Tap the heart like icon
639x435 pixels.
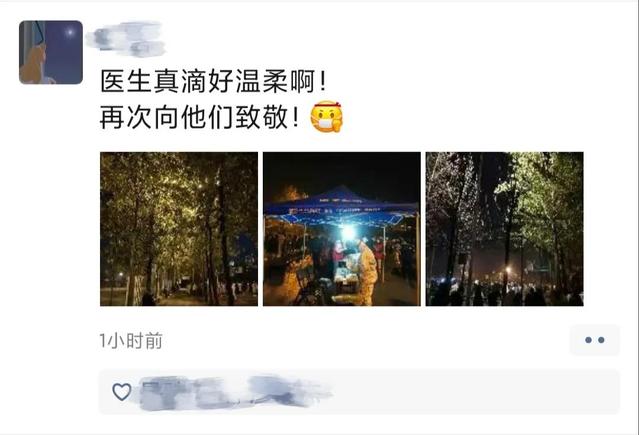pos(122,392)
